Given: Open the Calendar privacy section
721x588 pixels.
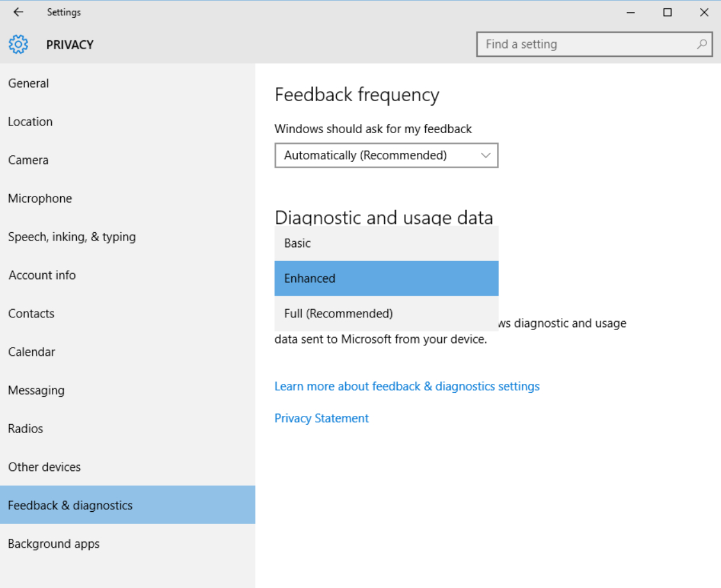Looking at the screenshot, I should click(127, 352).
